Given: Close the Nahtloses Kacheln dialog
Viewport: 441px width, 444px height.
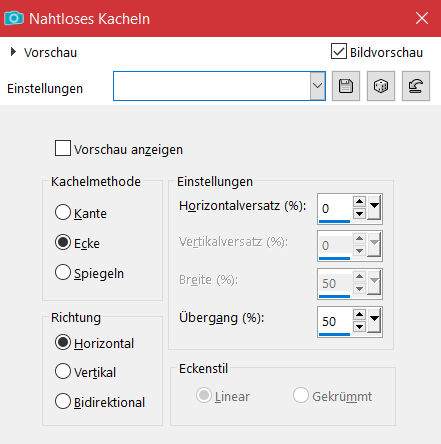Looking at the screenshot, I should (422, 18).
